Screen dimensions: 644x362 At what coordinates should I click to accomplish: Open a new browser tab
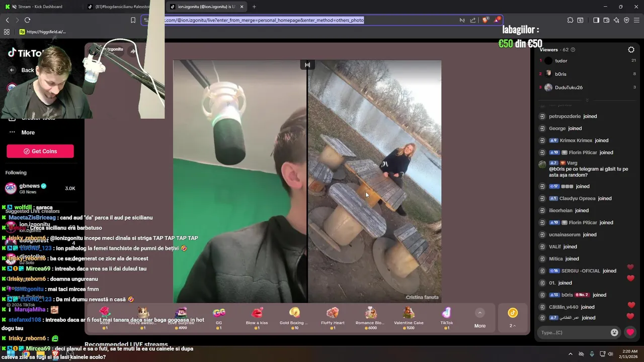tap(254, 7)
